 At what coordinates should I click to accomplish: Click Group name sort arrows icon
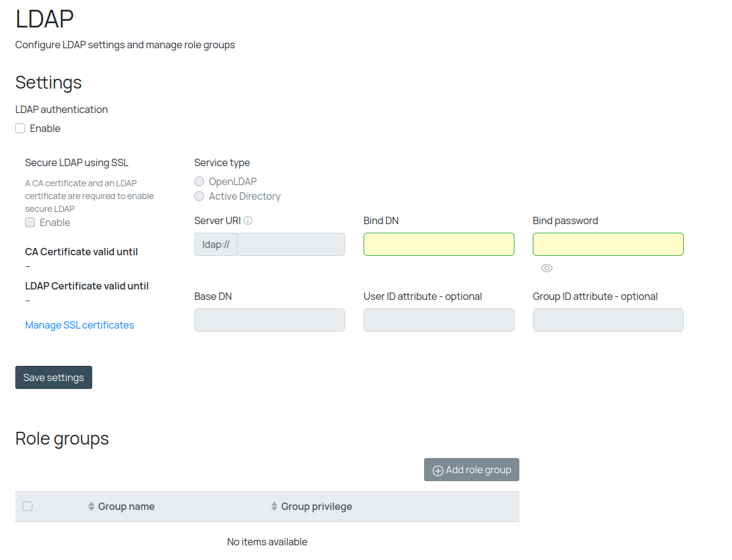tap(91, 506)
